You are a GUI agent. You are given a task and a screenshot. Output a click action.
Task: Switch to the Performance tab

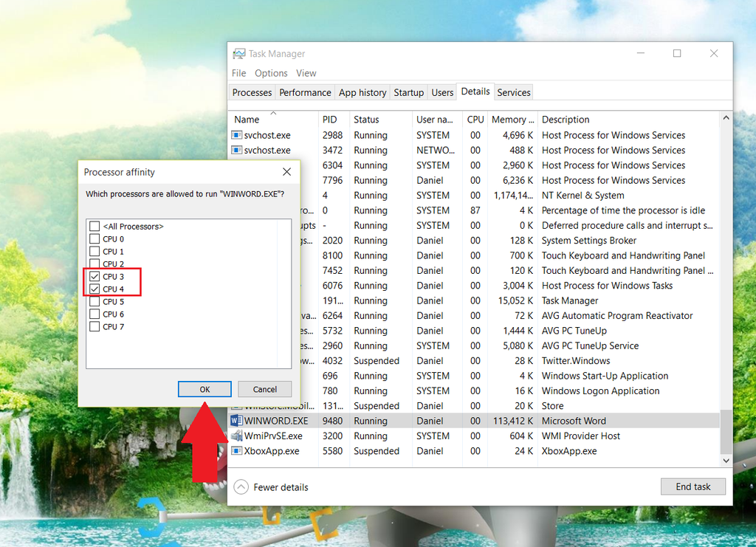point(305,92)
